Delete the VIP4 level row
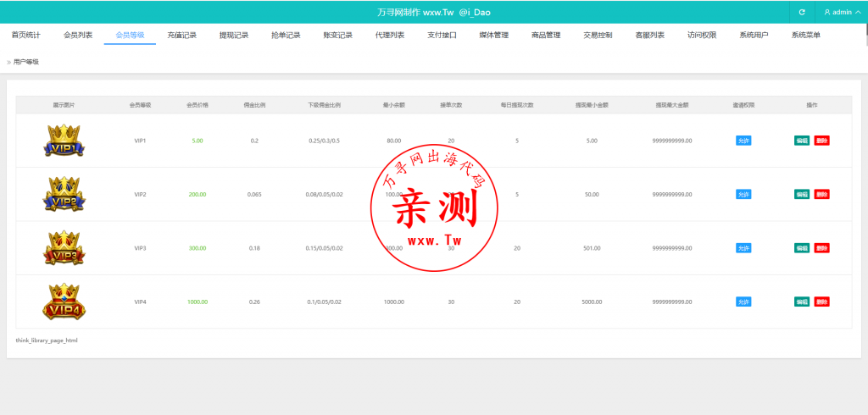 (822, 302)
